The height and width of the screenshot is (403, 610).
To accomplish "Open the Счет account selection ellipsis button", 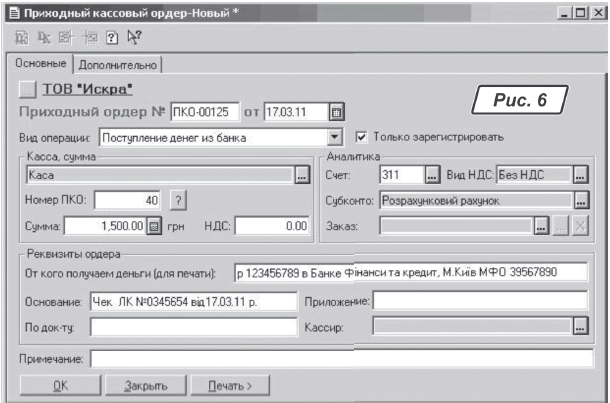I will click(432, 175).
